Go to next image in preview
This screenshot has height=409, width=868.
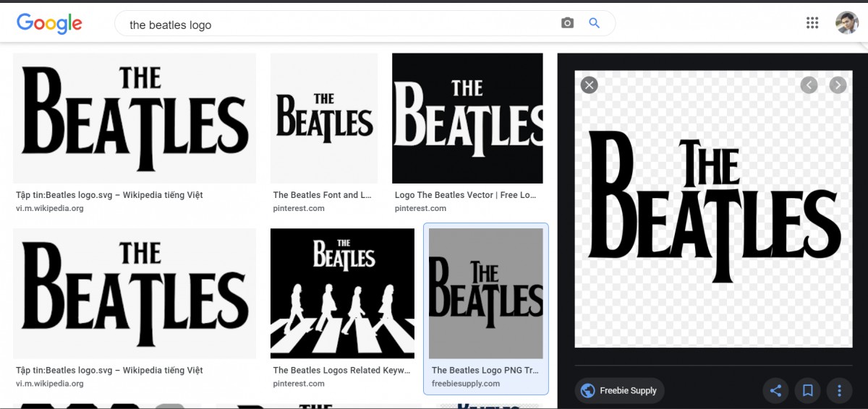(x=838, y=85)
